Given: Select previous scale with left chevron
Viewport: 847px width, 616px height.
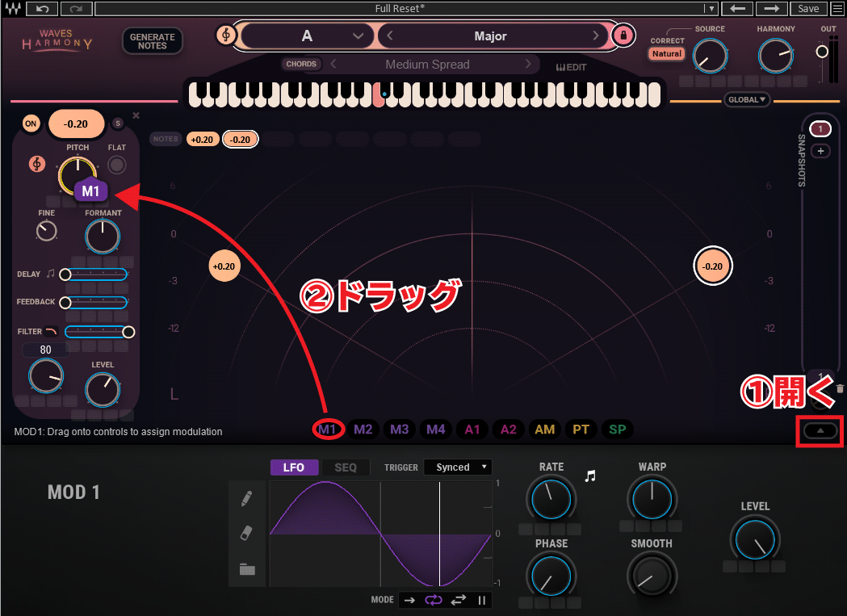Looking at the screenshot, I should [390, 36].
